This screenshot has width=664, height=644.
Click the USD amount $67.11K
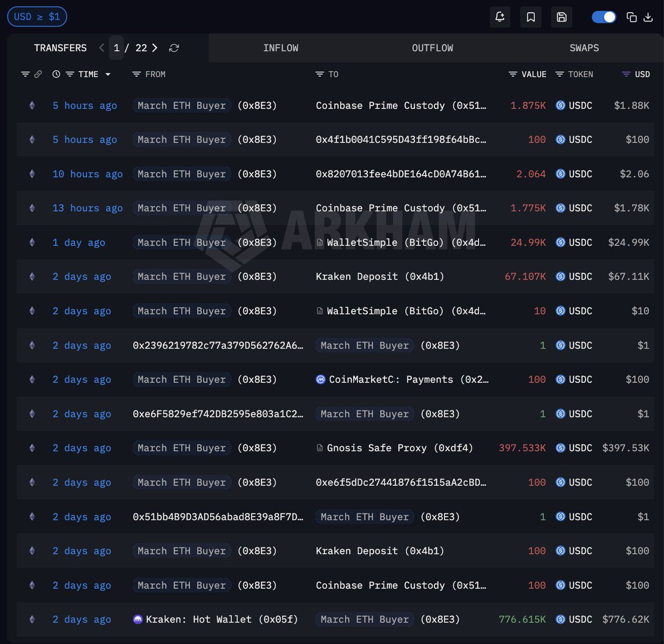629,277
